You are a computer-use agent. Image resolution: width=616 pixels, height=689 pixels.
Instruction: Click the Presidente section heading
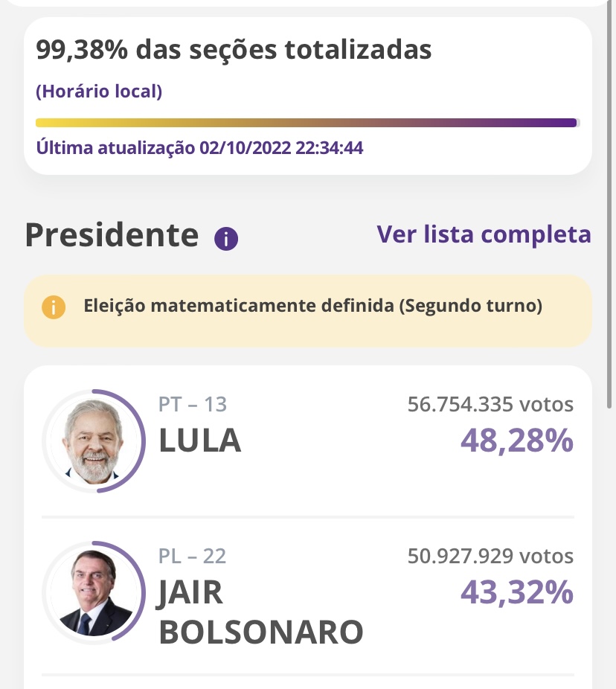pos(112,235)
